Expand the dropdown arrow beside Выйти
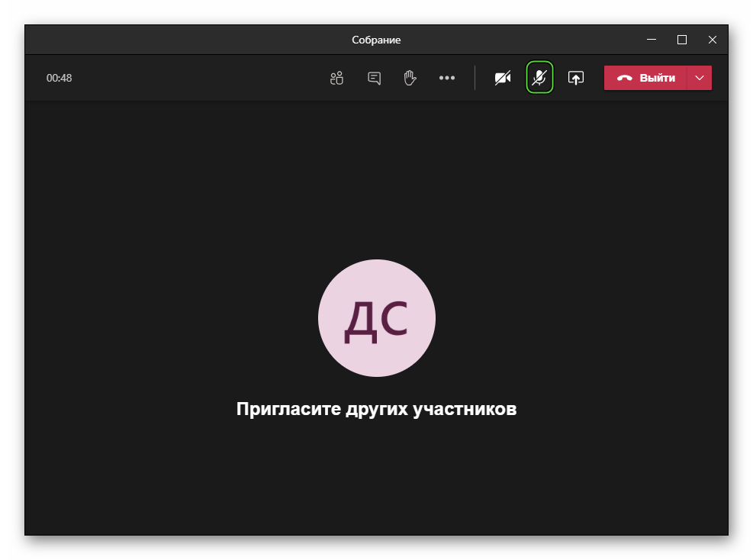 coord(700,78)
